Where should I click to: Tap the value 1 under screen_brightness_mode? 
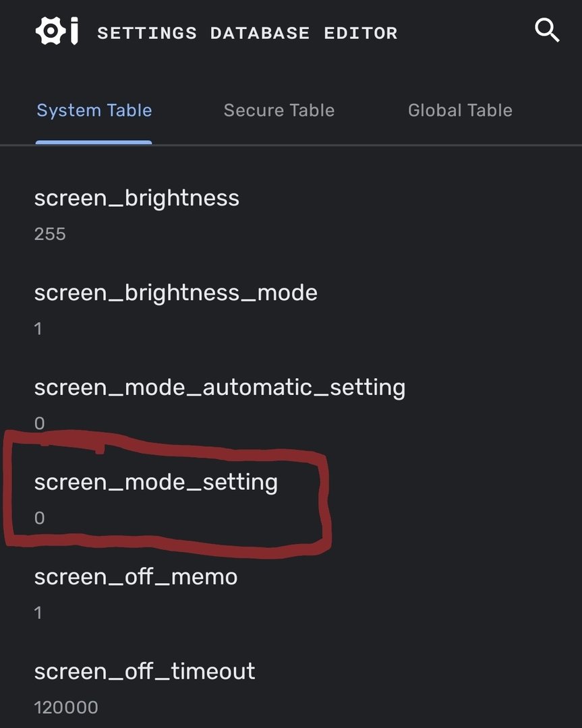(38, 329)
